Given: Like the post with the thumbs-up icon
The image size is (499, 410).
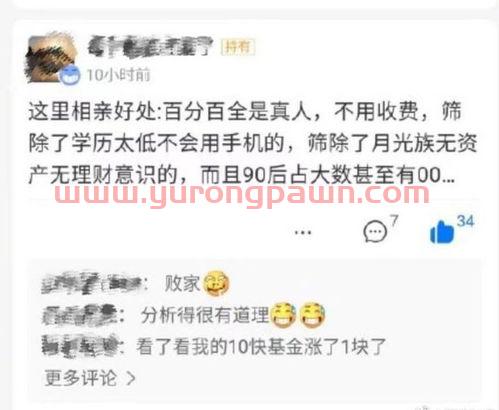Looking at the screenshot, I should click(442, 232).
